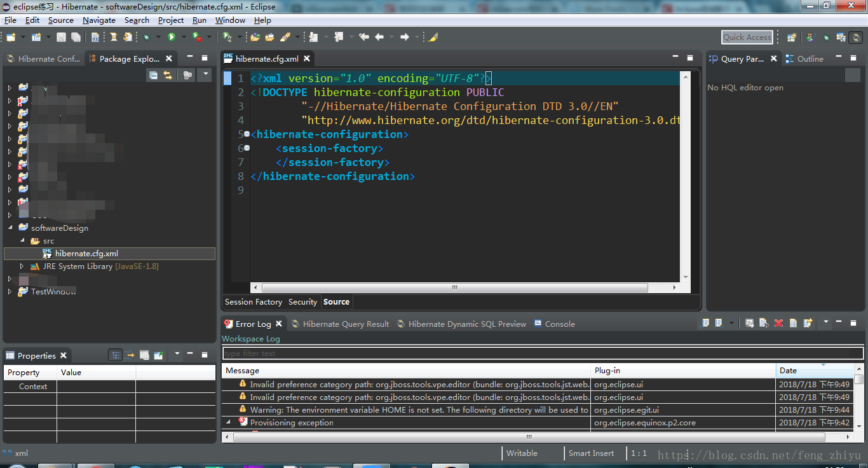Open Error Log view menu dropdown

826,323
